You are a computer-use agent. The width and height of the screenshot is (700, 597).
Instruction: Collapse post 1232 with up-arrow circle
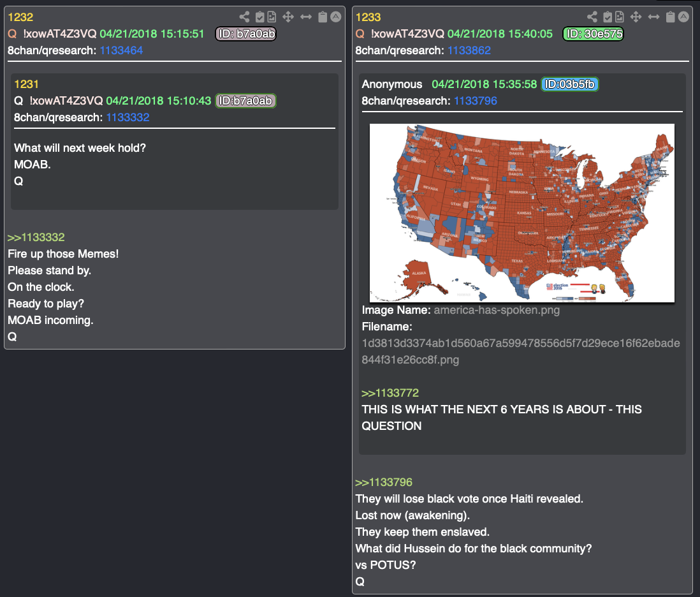[336, 17]
